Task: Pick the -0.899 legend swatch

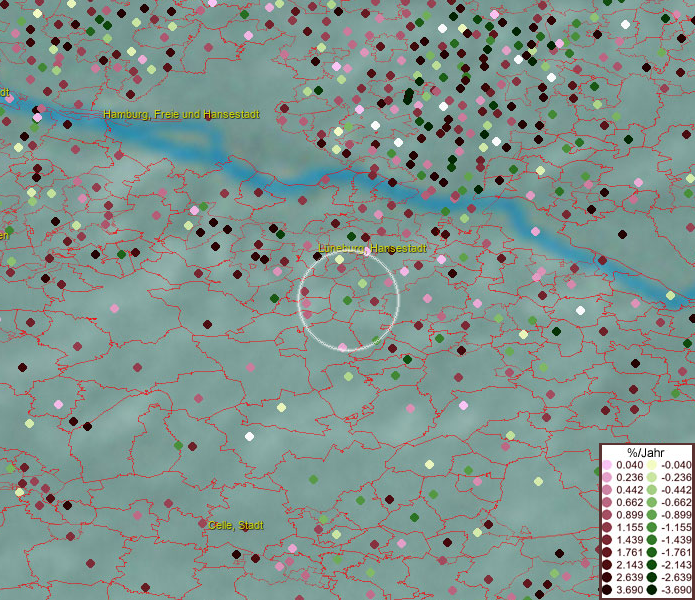Action: pos(652,515)
